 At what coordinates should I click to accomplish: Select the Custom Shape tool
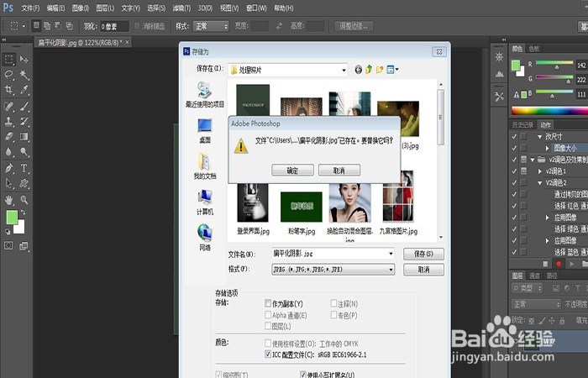click(x=24, y=183)
